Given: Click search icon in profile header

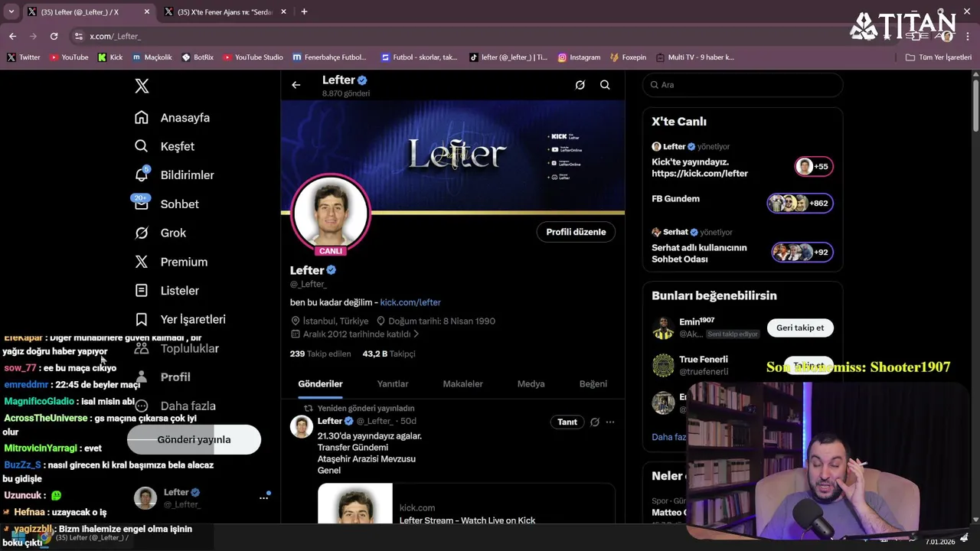Looking at the screenshot, I should [605, 85].
